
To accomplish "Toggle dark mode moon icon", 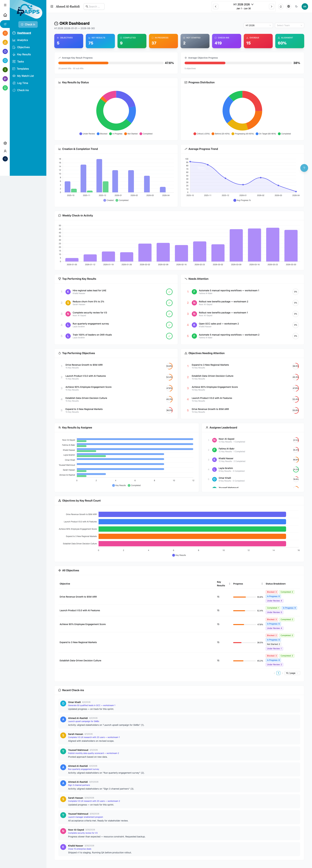I will click(296, 6).
